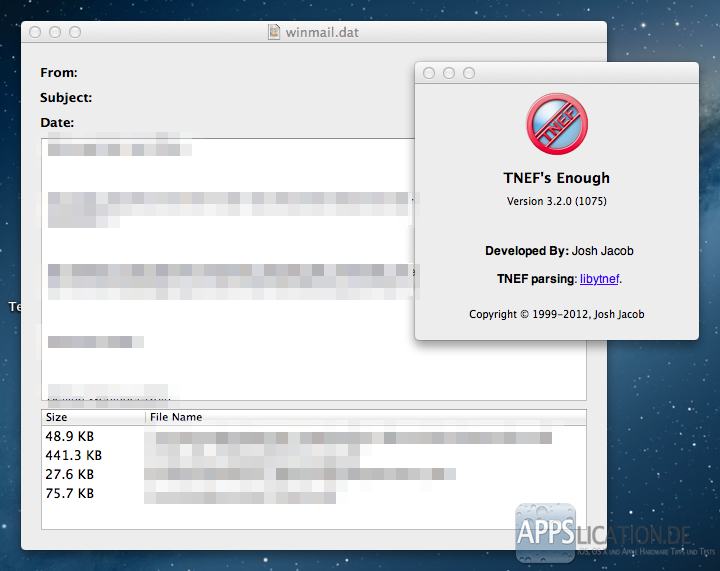Click the Version 3.2.0 (1075) text
The width and height of the screenshot is (720, 571).
tap(557, 201)
